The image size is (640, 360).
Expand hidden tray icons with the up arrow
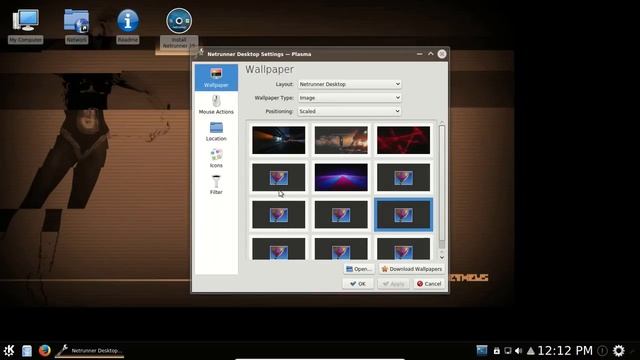coord(531,351)
